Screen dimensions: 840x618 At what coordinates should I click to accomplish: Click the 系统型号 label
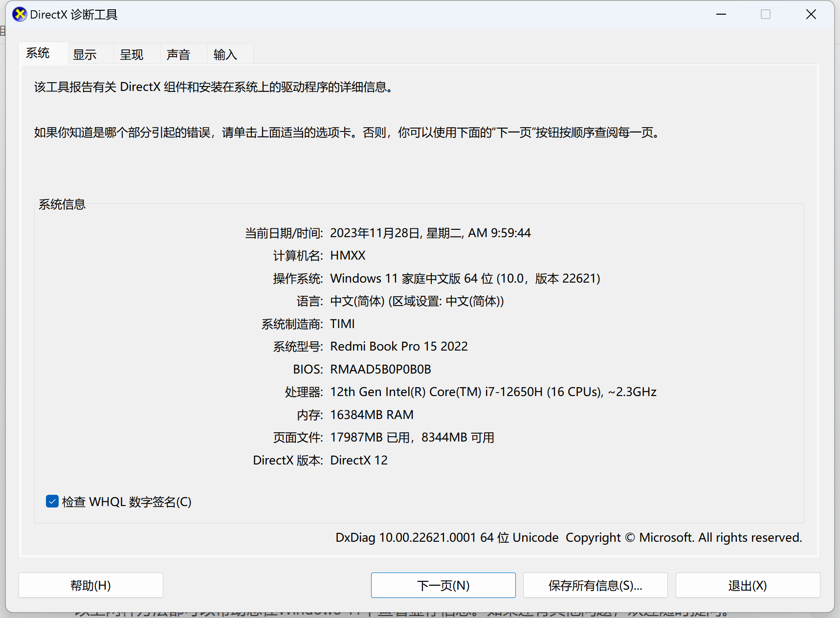tap(298, 347)
